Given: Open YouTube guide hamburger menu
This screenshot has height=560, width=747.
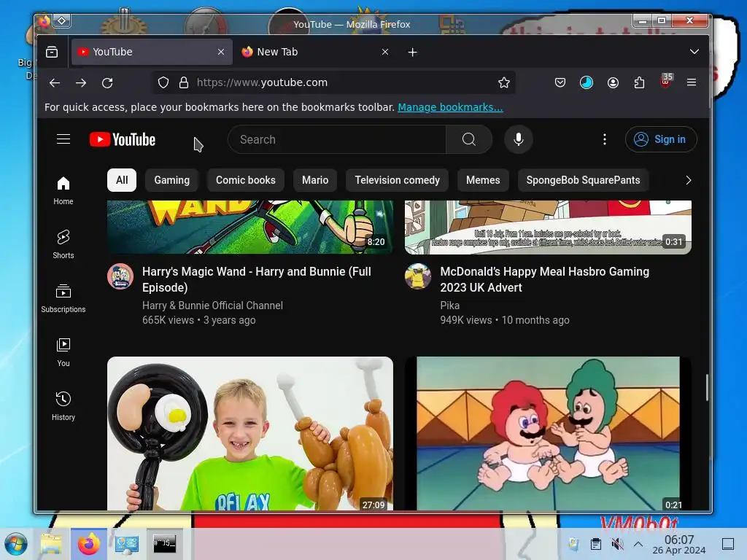Looking at the screenshot, I should (x=63, y=139).
